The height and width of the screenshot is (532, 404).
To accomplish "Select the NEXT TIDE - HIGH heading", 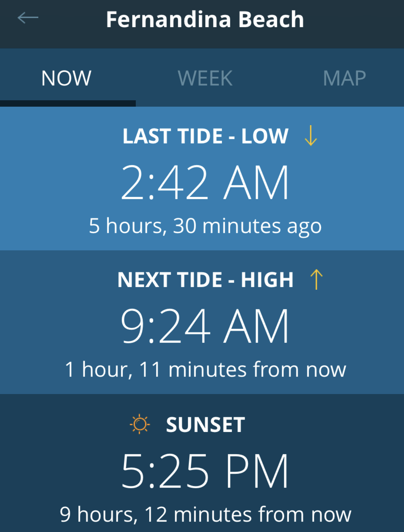I will pyautogui.click(x=205, y=280).
